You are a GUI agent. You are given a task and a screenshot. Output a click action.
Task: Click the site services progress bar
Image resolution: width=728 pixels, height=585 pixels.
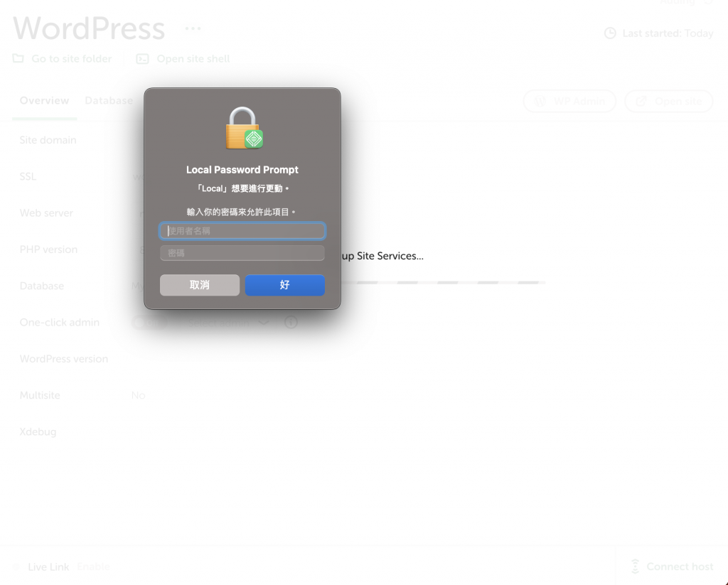click(444, 282)
